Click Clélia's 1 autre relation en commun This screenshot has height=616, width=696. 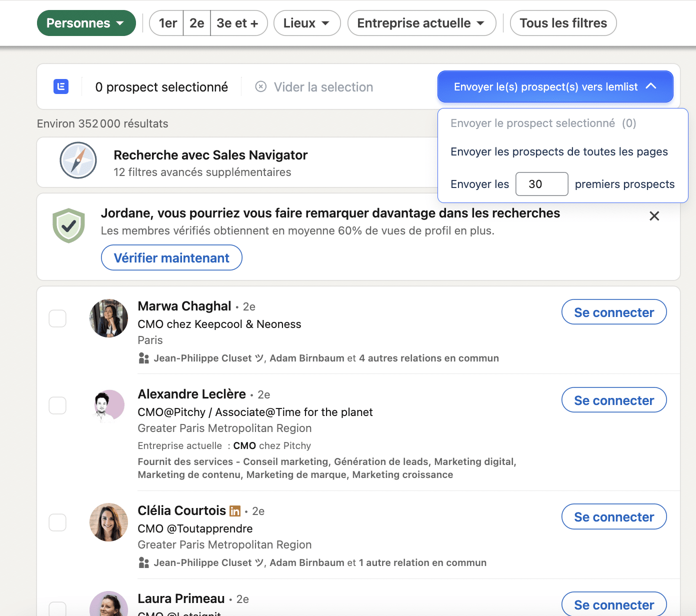(422, 562)
